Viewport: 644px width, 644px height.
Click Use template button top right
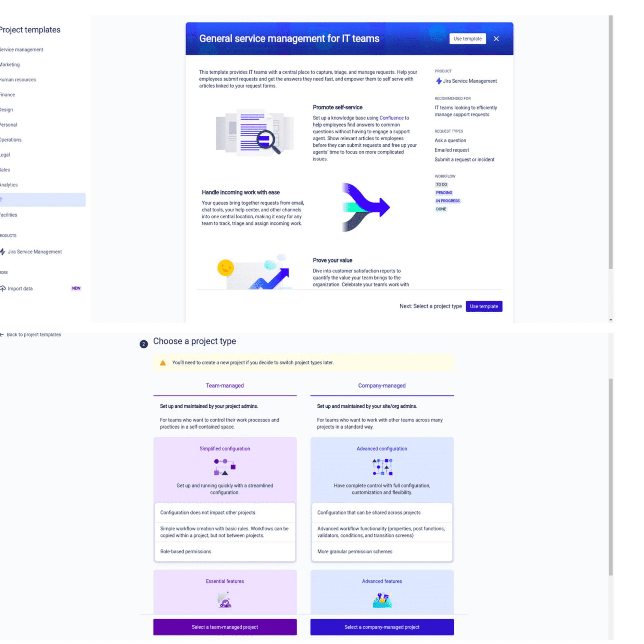[468, 38]
